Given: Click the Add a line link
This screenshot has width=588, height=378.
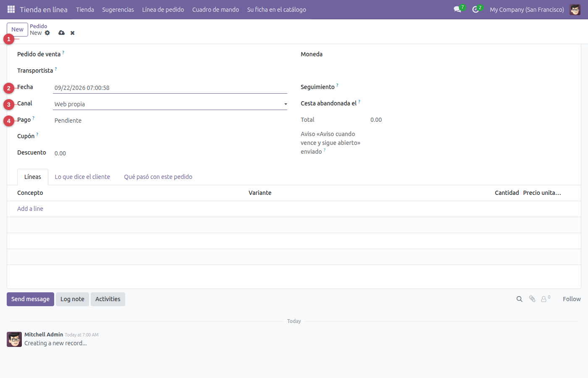Looking at the screenshot, I should point(30,209).
